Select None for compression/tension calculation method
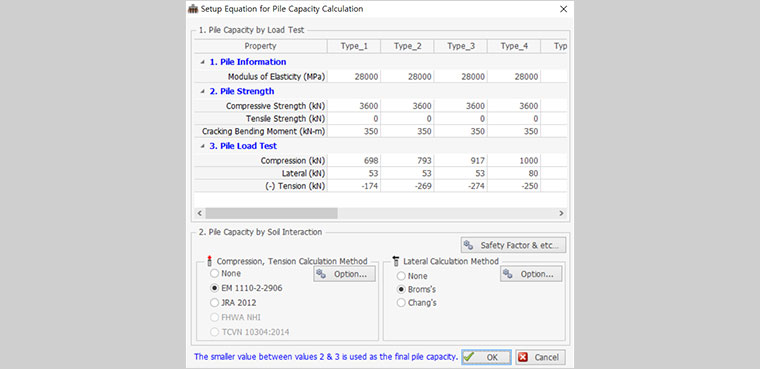This screenshot has height=369, width=760. (x=214, y=273)
